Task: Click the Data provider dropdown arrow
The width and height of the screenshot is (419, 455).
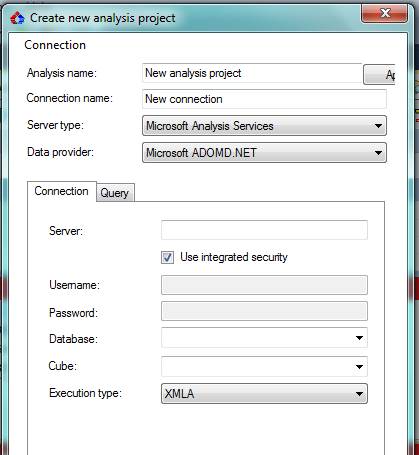Action: 378,153
